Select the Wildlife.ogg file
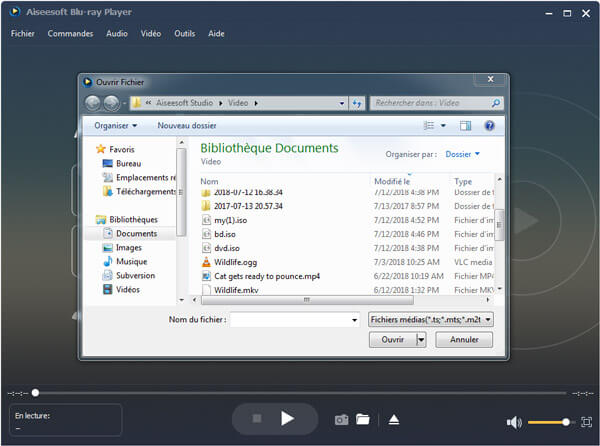This screenshot has height=446, width=600. [235, 262]
